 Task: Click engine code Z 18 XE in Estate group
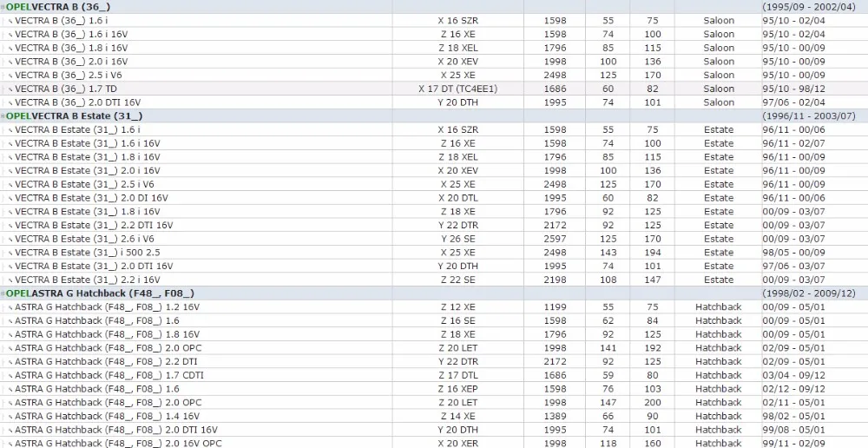tap(457, 212)
